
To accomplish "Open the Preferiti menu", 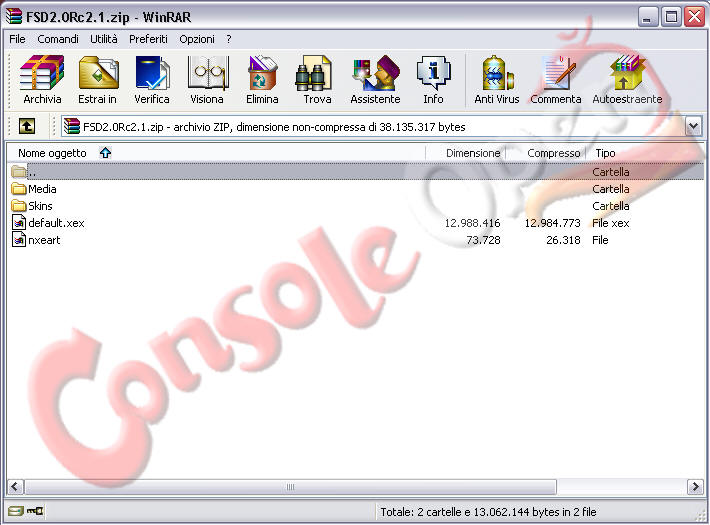I will 148,39.
